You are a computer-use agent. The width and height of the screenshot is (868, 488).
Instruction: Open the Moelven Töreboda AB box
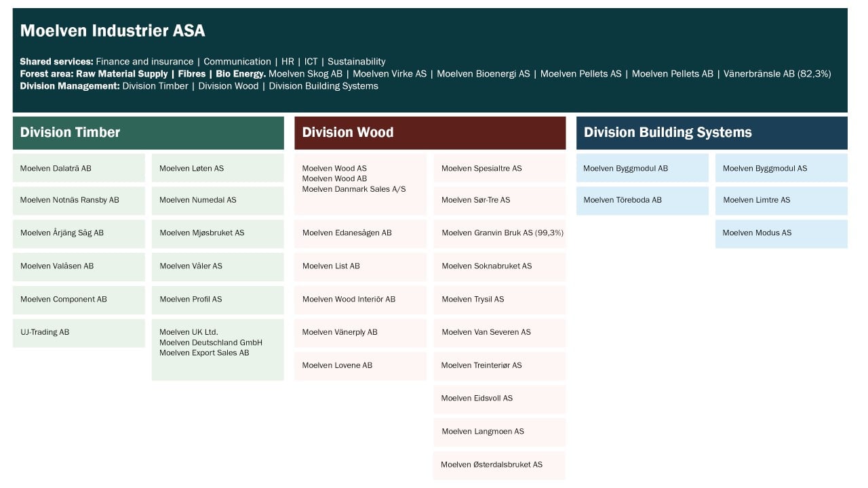pyautogui.click(x=642, y=201)
